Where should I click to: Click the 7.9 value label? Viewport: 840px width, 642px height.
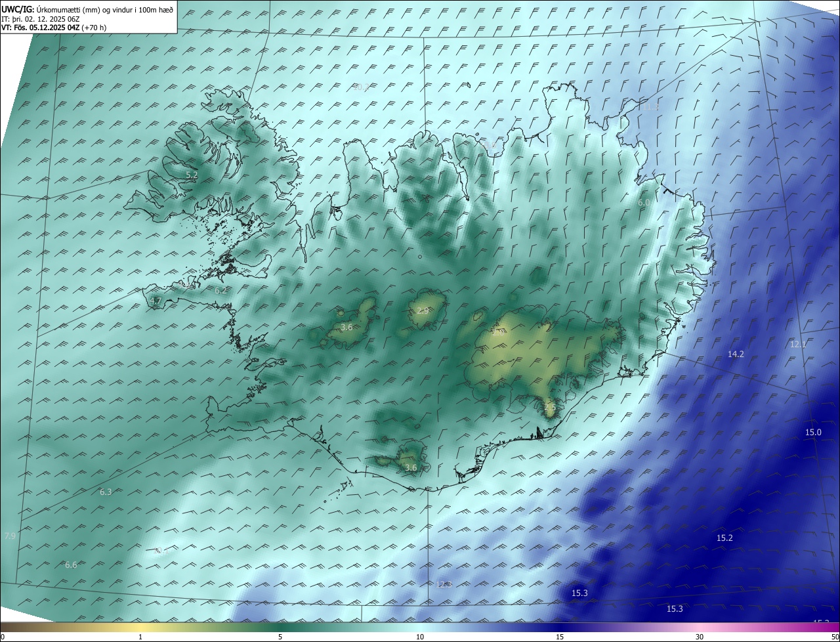tap(10, 536)
